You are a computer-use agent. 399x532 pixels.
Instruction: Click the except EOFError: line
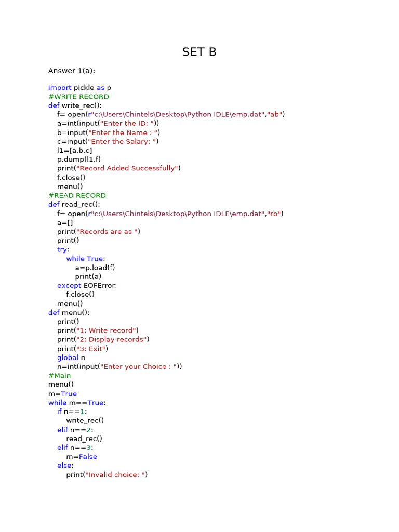coord(87,286)
